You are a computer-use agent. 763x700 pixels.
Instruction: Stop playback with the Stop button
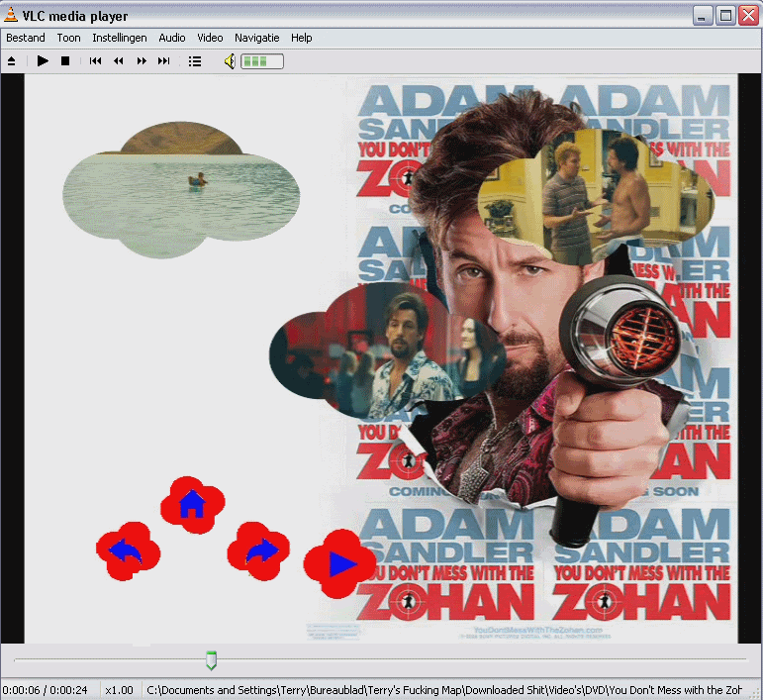click(65, 61)
